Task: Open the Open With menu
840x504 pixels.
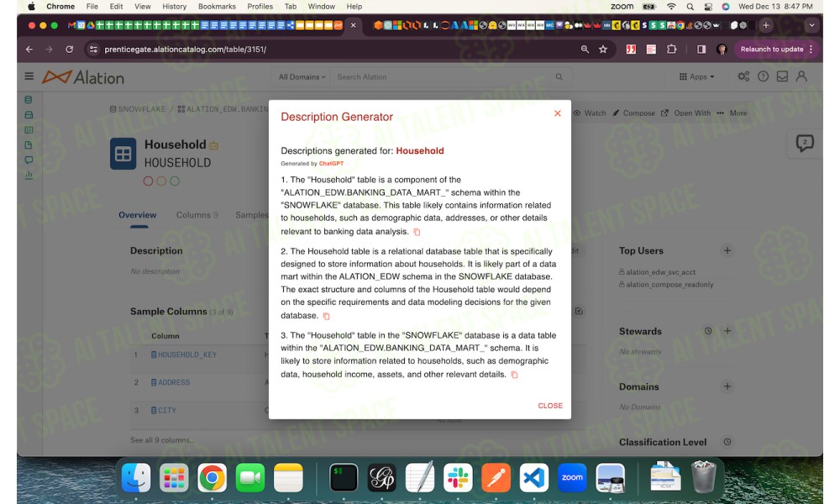Action: click(x=686, y=113)
